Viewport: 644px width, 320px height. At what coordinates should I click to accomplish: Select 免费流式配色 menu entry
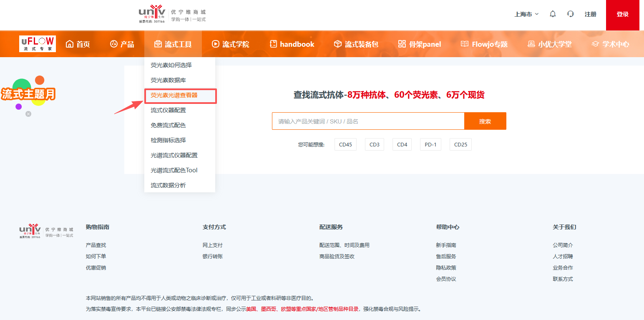(x=180, y=125)
